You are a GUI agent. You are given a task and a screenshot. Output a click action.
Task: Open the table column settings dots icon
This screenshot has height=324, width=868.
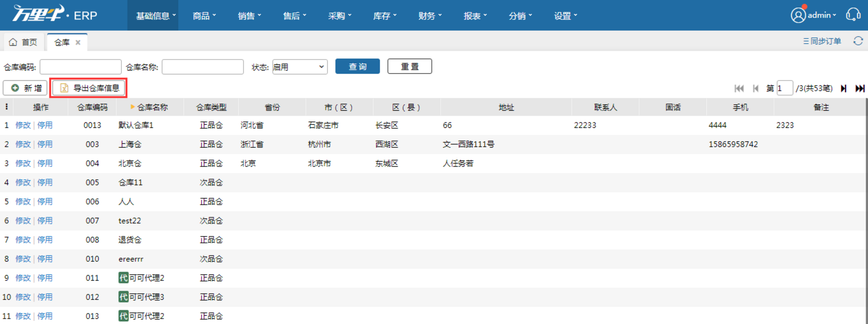click(6, 107)
